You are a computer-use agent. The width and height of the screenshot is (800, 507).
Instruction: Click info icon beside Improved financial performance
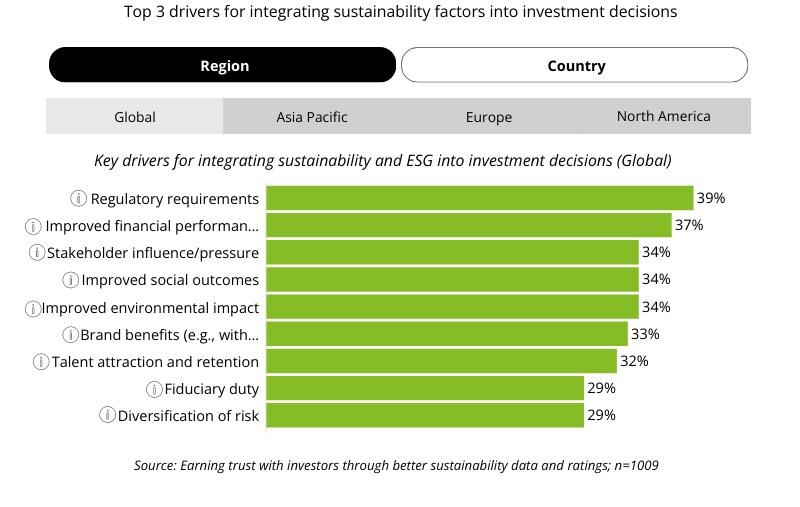point(33,225)
